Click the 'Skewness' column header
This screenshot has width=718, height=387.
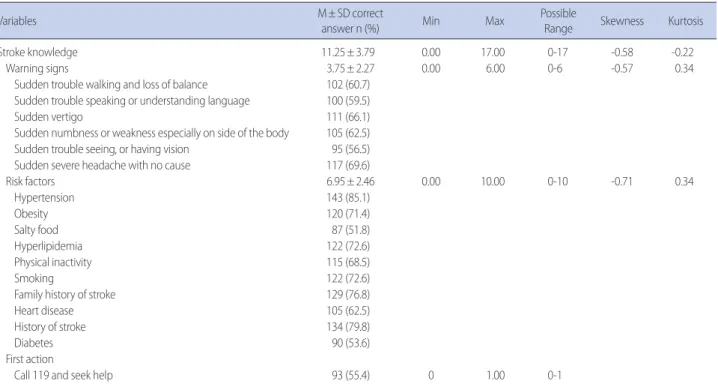(622, 21)
